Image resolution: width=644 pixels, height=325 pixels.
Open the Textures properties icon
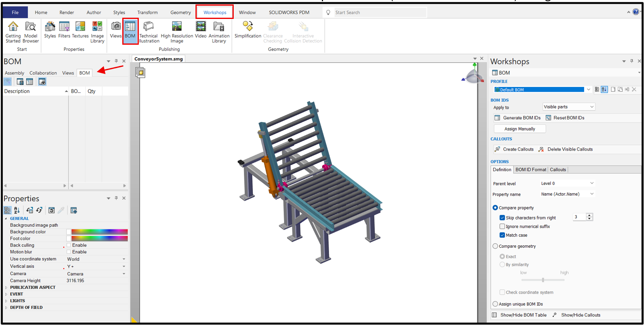(80, 30)
